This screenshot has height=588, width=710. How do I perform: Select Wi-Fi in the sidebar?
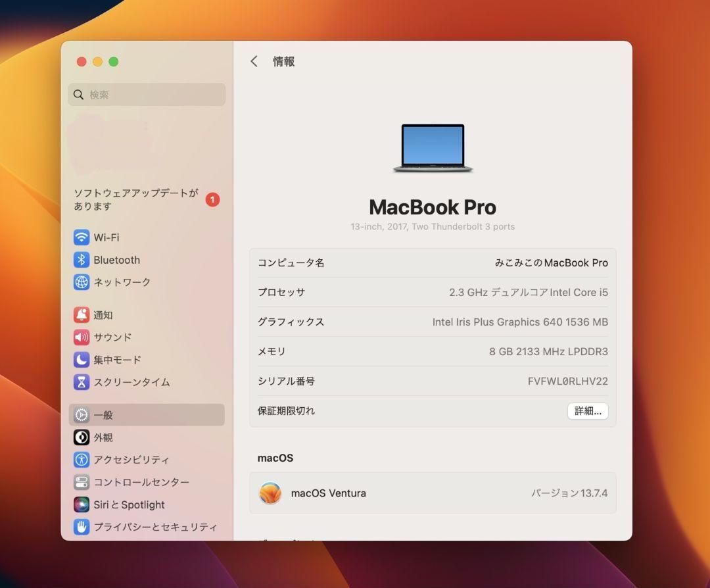(147, 237)
